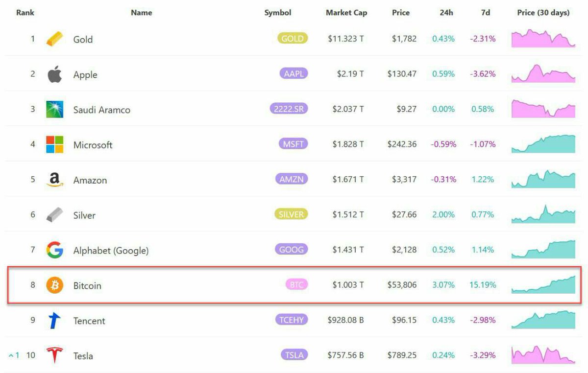Click the 2222.SR symbol badge

[x=289, y=109]
